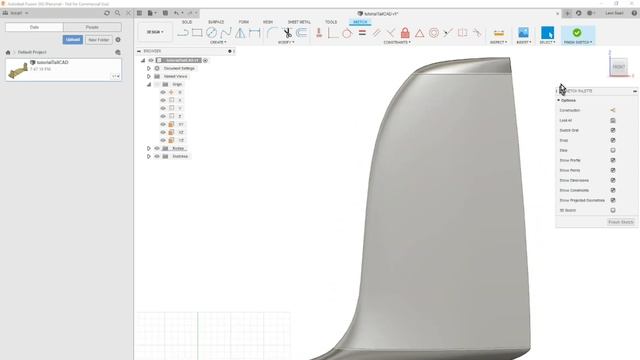Switch to the Sheet Metal tab

(299, 22)
